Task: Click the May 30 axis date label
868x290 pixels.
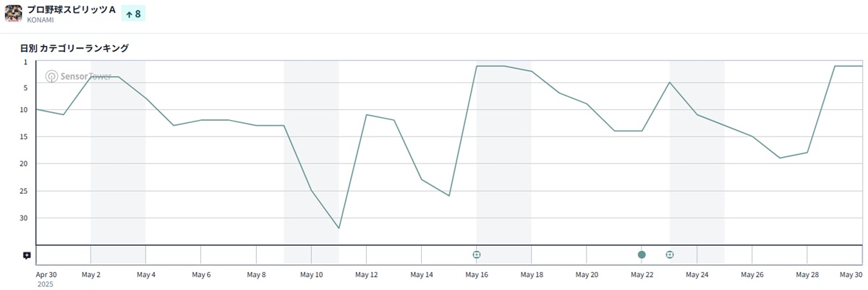Action: pyautogui.click(x=851, y=275)
